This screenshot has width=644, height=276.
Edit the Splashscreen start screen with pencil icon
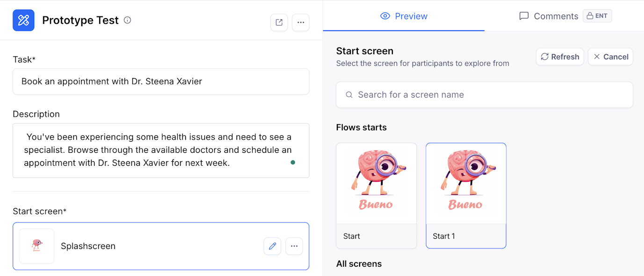pyautogui.click(x=272, y=246)
